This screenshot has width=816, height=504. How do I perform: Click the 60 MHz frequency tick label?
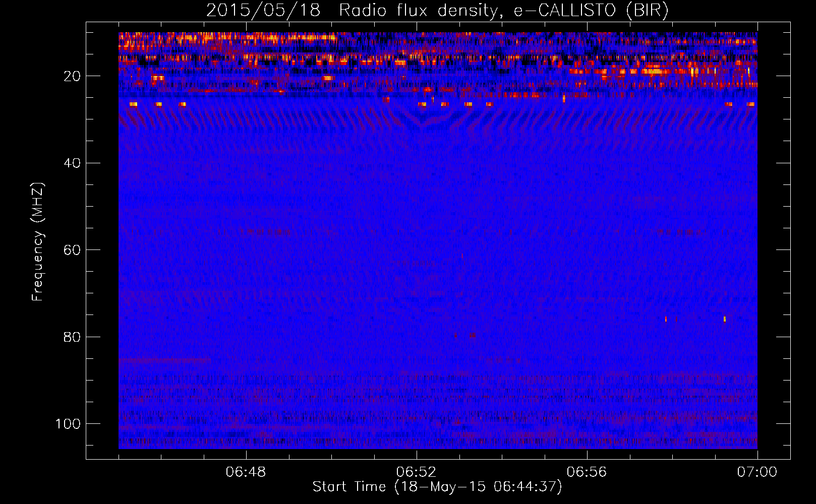72,250
